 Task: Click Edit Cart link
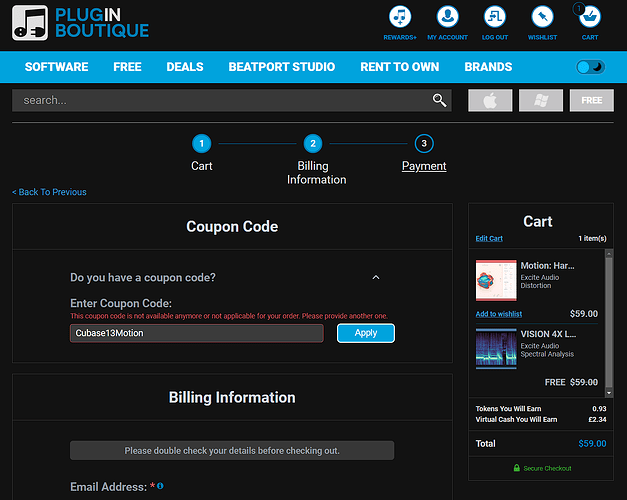point(489,238)
